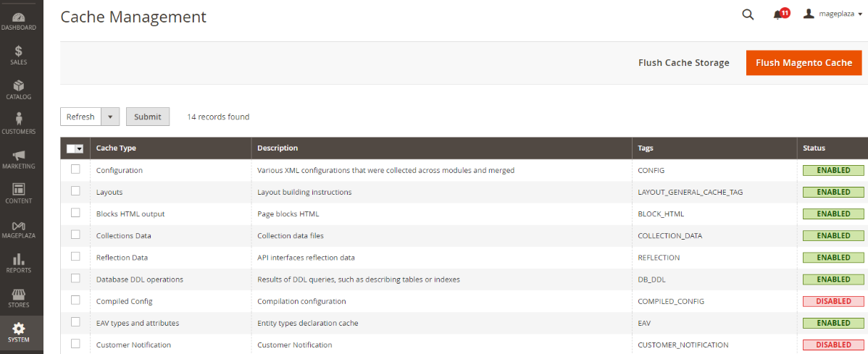The image size is (868, 354).
Task: Check the Configuration cache row checkbox
Action: (x=75, y=169)
